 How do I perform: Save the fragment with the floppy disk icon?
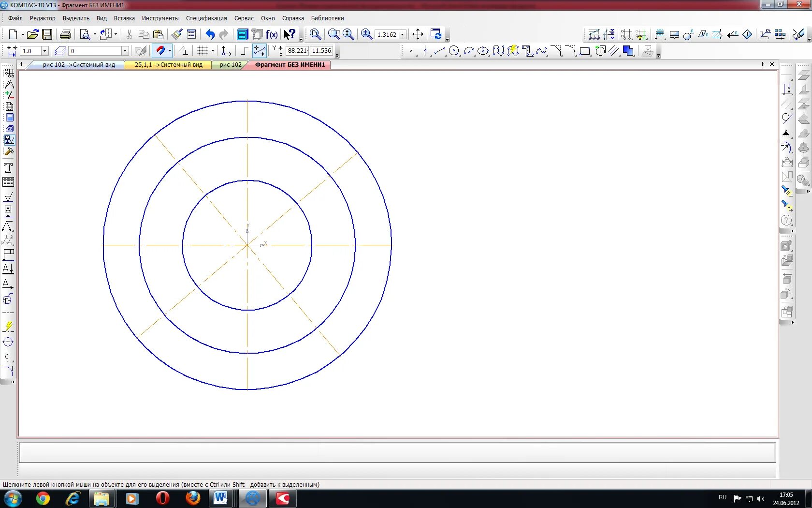[x=47, y=34]
